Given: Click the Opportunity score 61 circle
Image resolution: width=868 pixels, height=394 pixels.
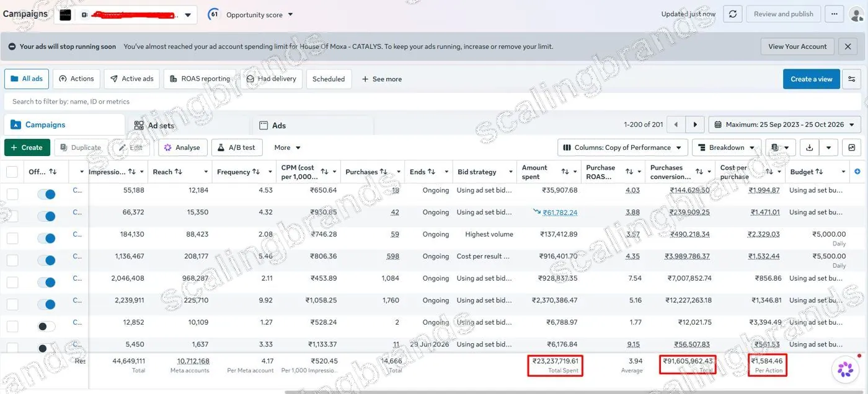Looking at the screenshot, I should click(214, 14).
